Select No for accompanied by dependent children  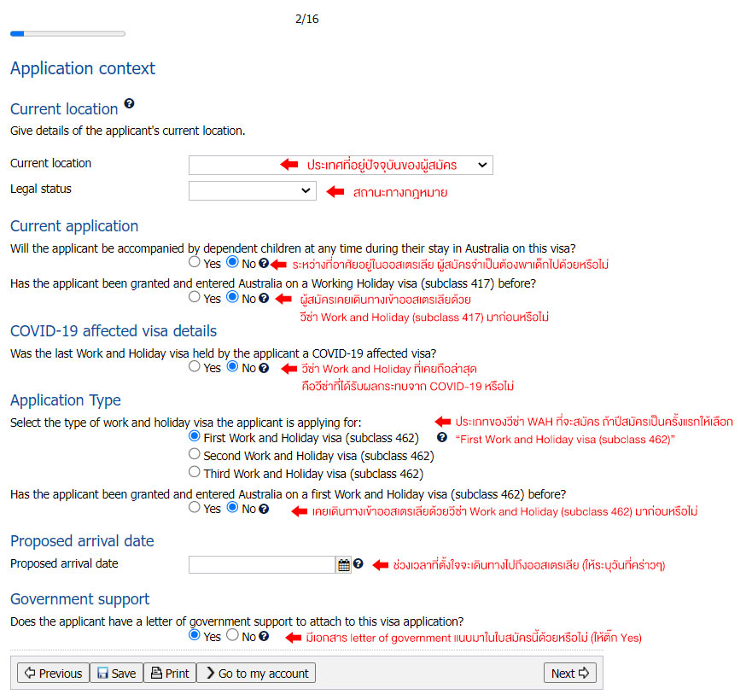pos(233,262)
